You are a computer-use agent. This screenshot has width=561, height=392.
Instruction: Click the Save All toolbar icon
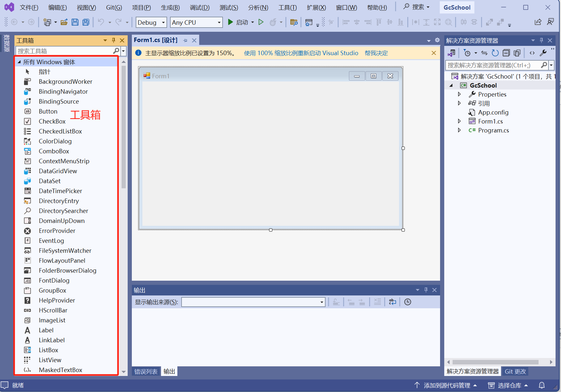point(86,22)
